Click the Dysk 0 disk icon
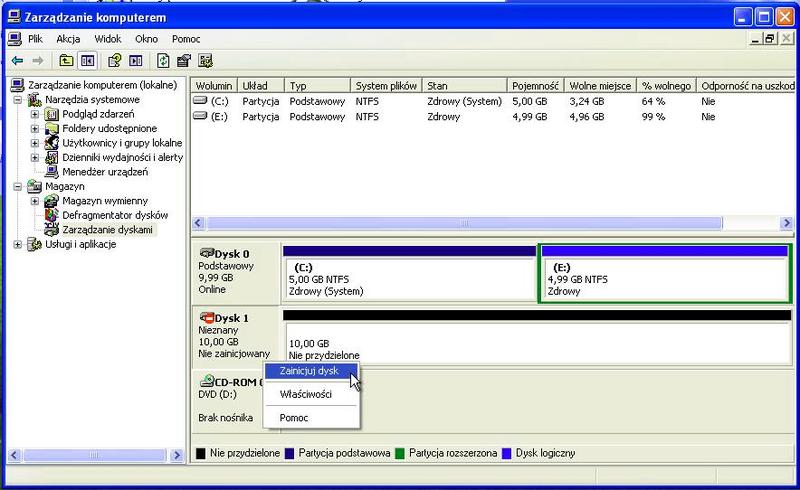Viewport: 800px width, 490px height. [206, 253]
